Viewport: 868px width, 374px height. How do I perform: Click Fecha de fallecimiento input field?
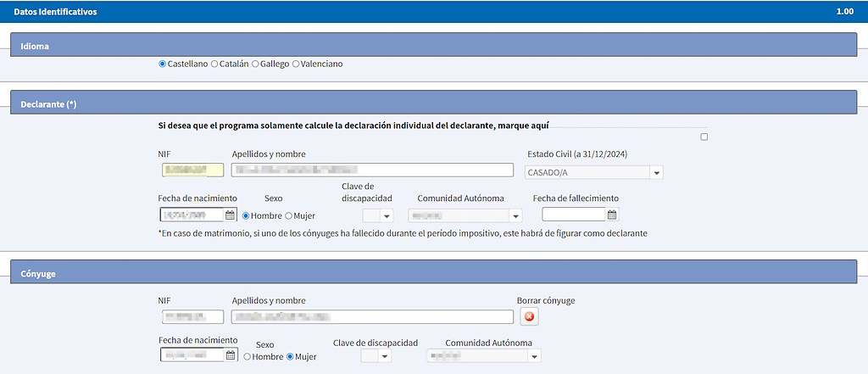pos(574,215)
